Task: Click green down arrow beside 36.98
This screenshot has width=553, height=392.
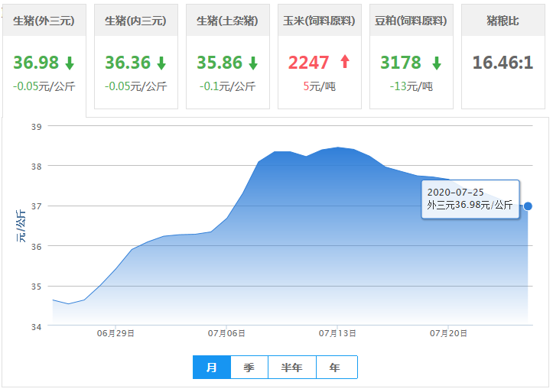Action: click(70, 63)
